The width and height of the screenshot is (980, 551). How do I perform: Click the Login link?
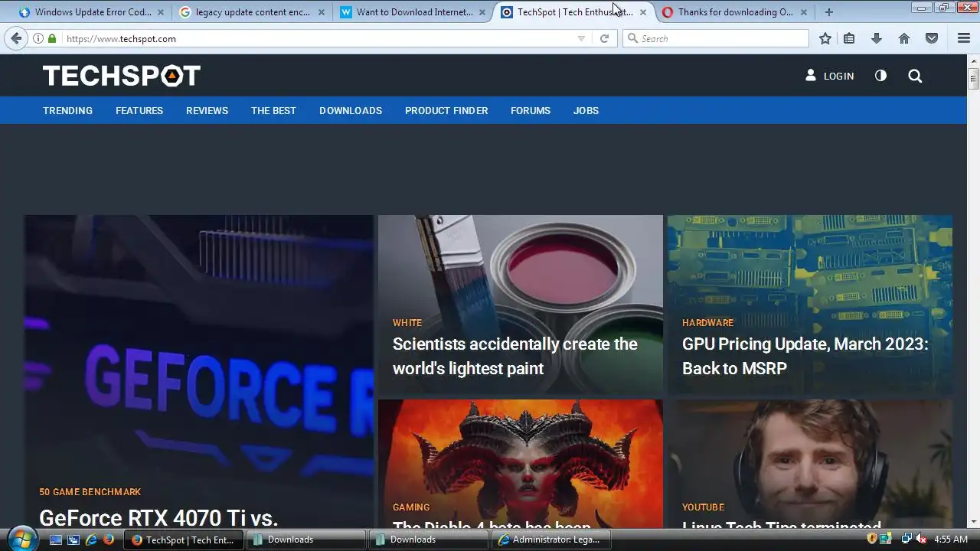tap(829, 76)
